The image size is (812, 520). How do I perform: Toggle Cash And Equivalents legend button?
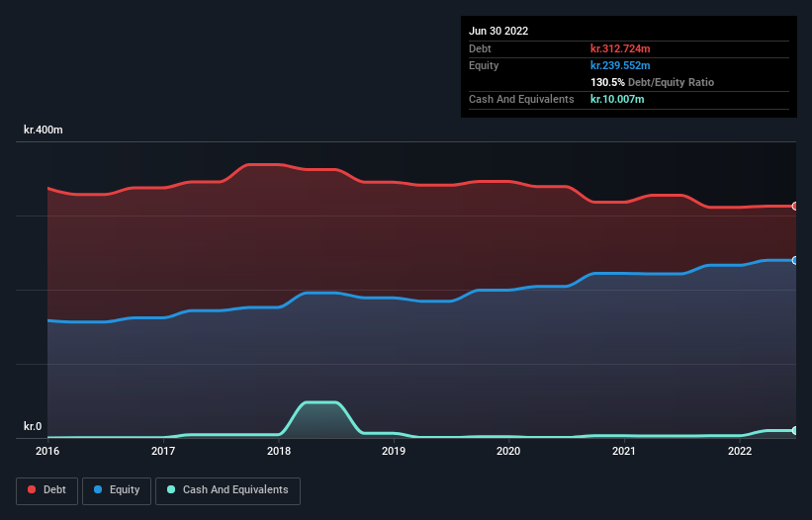click(227, 490)
